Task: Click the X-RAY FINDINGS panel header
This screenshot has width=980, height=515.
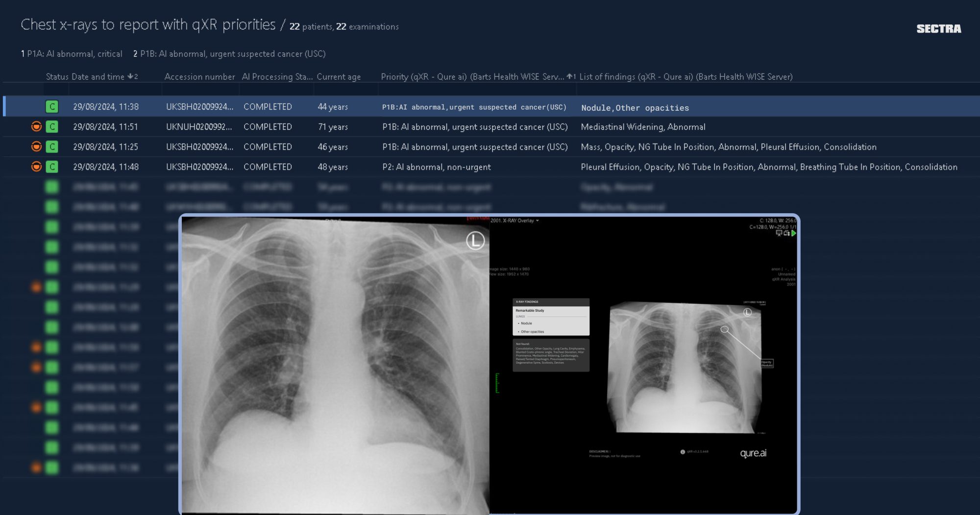Action: pos(551,302)
